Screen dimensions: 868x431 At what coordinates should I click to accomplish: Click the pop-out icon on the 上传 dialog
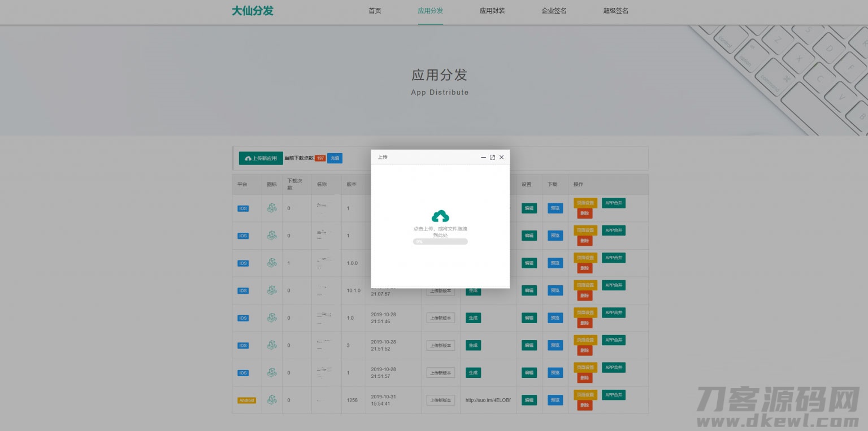click(492, 157)
